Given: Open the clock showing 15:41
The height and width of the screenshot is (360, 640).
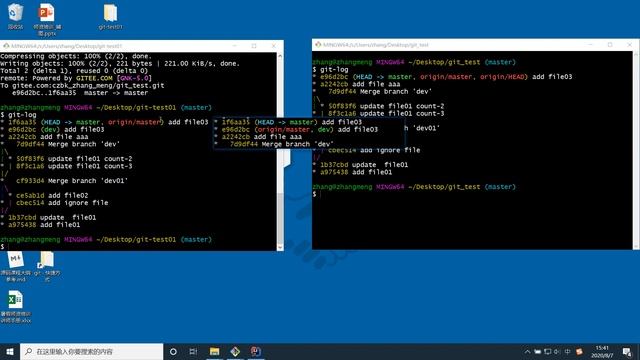Looking at the screenshot, I should (602, 351).
